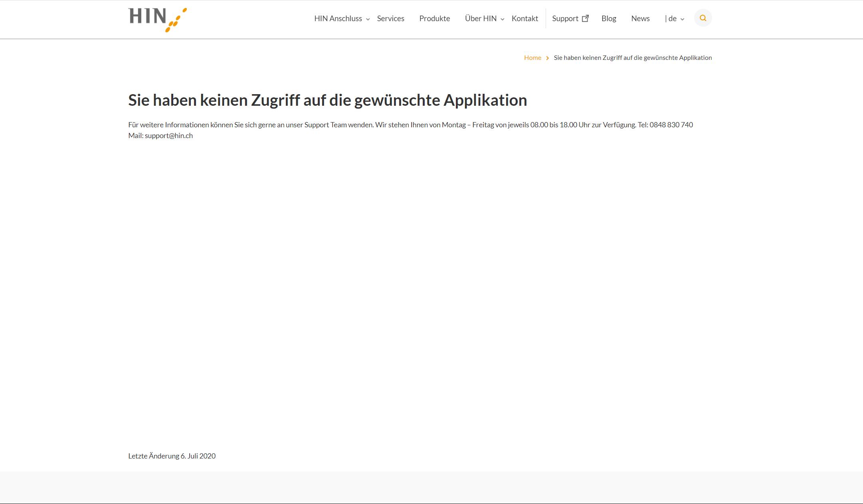Click the breadcrumb text for the current page
863x504 pixels.
point(633,58)
